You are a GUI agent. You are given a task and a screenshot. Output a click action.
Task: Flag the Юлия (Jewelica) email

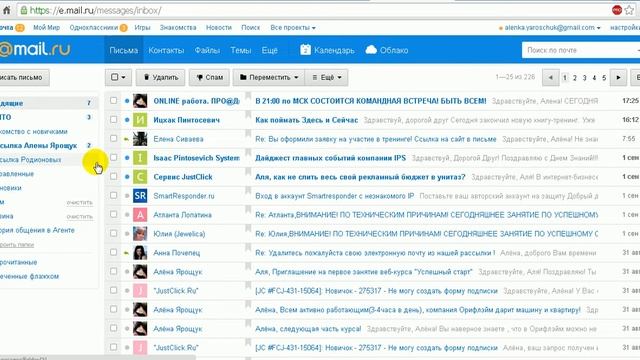(248, 229)
